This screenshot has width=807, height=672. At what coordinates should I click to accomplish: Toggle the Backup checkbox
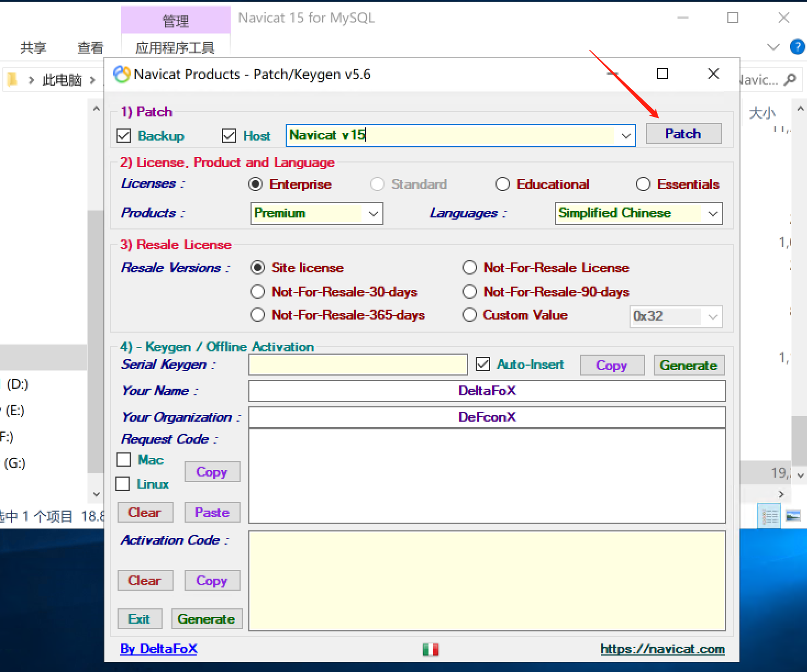[x=124, y=136]
